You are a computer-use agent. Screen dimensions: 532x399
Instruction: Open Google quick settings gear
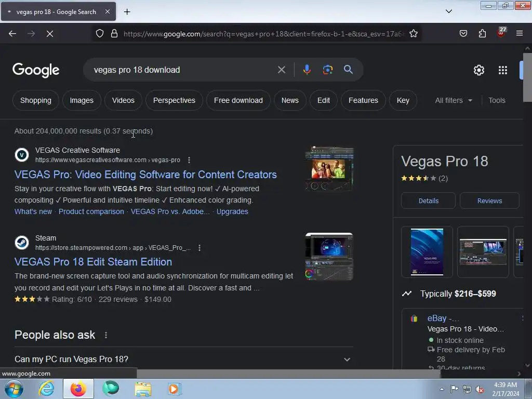pos(478,70)
